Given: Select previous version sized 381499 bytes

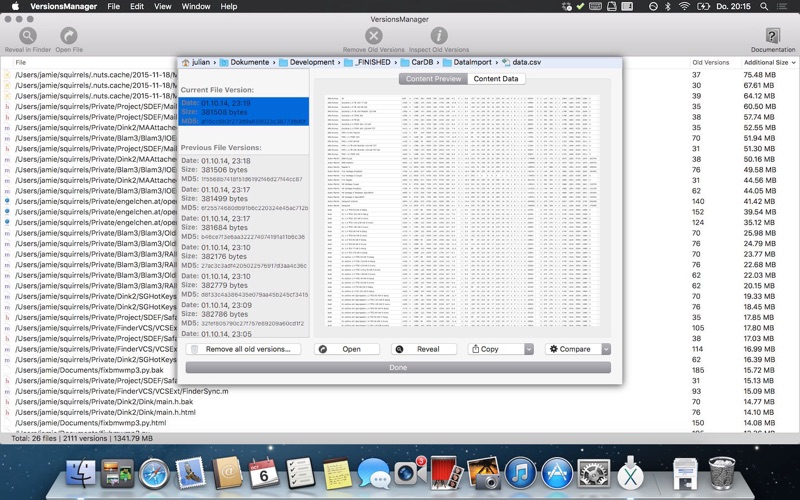Looking at the screenshot, I should [x=244, y=198].
